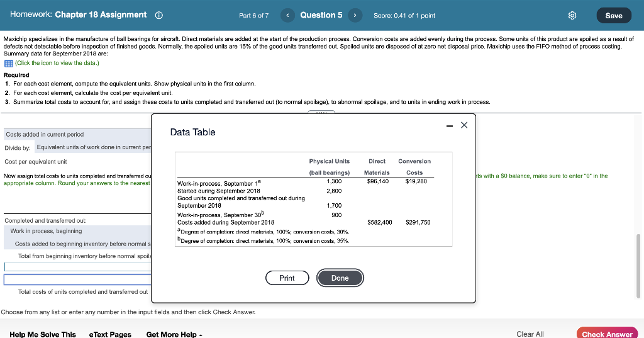The image size is (644, 338).
Task: Click the assignment info icon next to Chapter 18 Assignment
Action: pyautogui.click(x=159, y=15)
